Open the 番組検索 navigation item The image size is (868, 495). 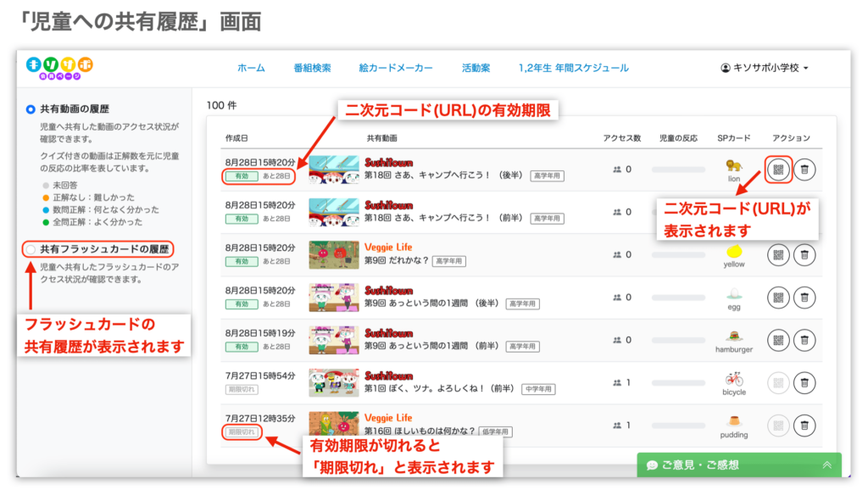click(312, 66)
